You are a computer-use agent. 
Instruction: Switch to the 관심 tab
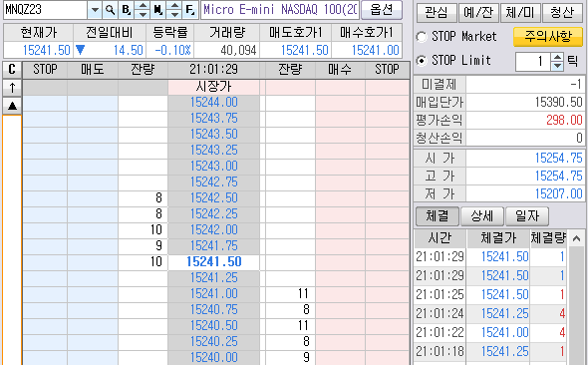pos(437,13)
